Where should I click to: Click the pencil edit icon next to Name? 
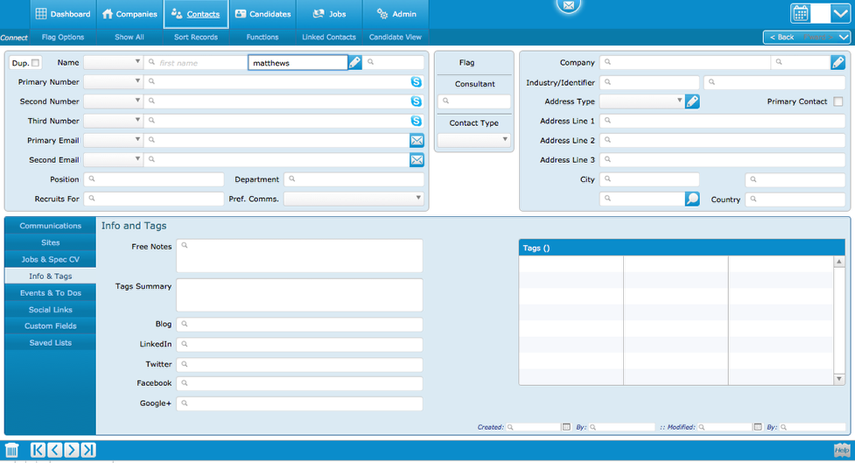click(355, 63)
